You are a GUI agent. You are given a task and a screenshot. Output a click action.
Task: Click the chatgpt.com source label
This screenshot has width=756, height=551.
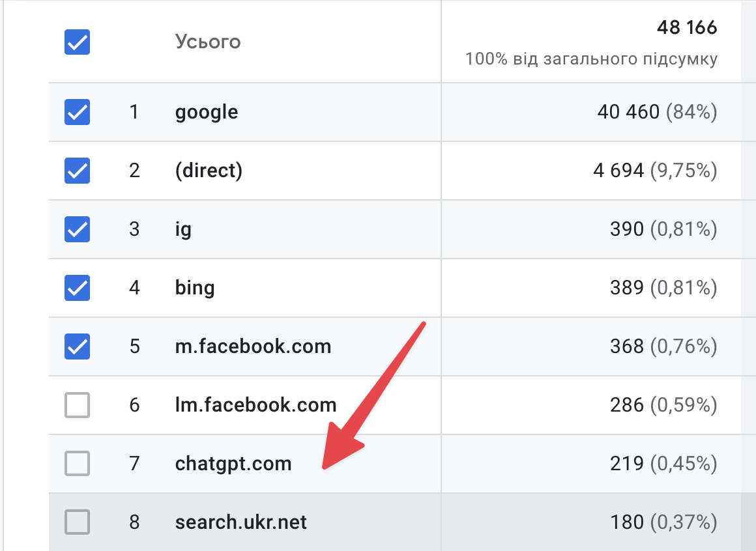click(x=233, y=464)
